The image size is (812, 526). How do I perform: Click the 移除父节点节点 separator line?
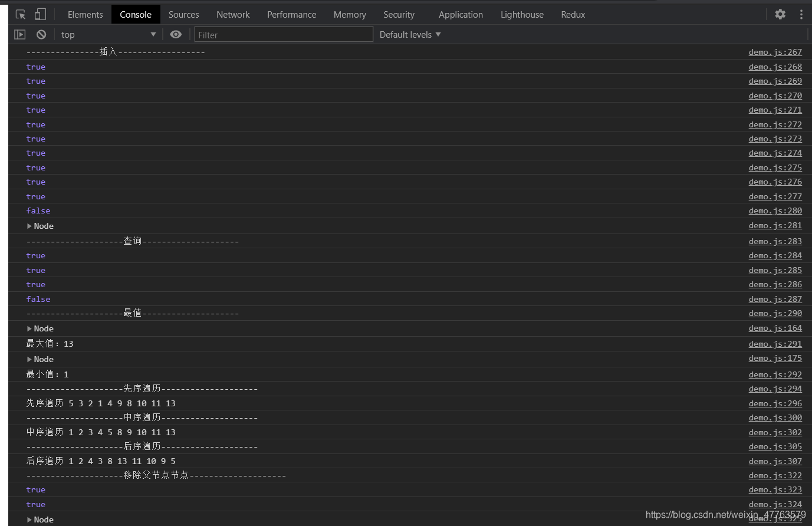156,475
